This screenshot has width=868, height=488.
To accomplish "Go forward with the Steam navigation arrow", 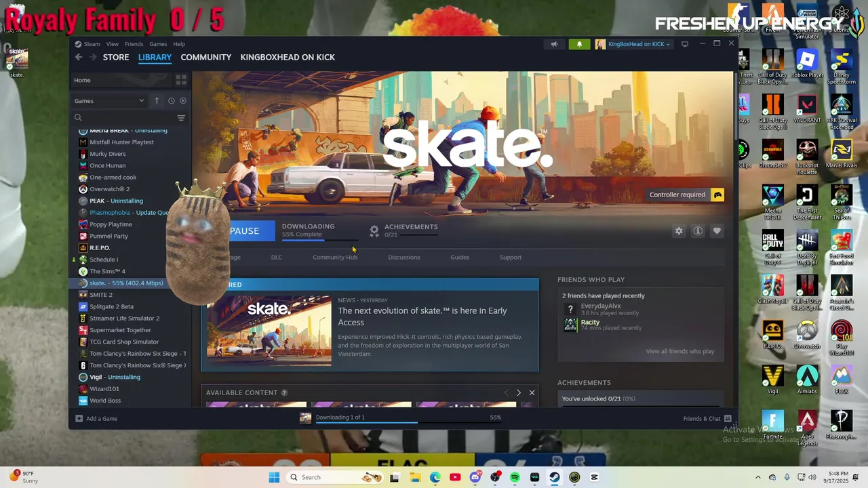I will point(93,57).
